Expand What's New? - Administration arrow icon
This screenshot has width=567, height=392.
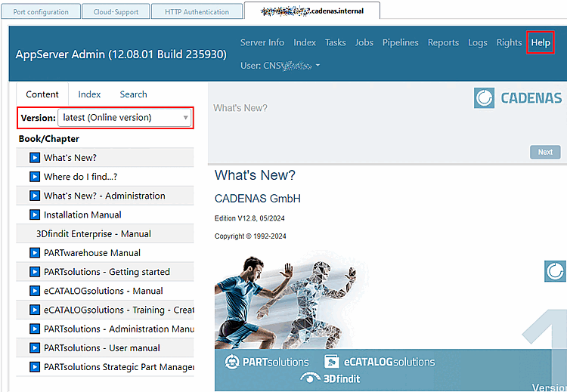point(35,196)
